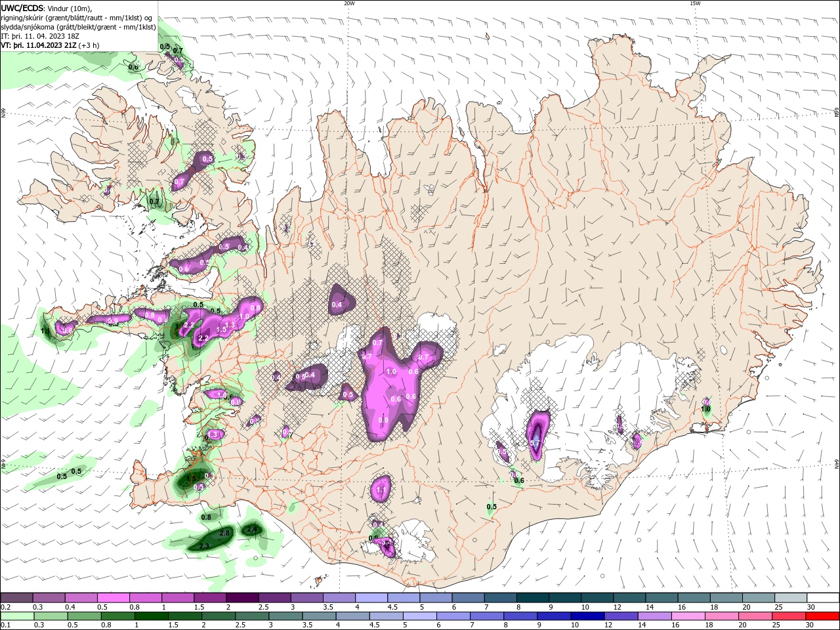
Task: Select the deep blue rain swatch between 10 and 12
Action: pos(587,616)
